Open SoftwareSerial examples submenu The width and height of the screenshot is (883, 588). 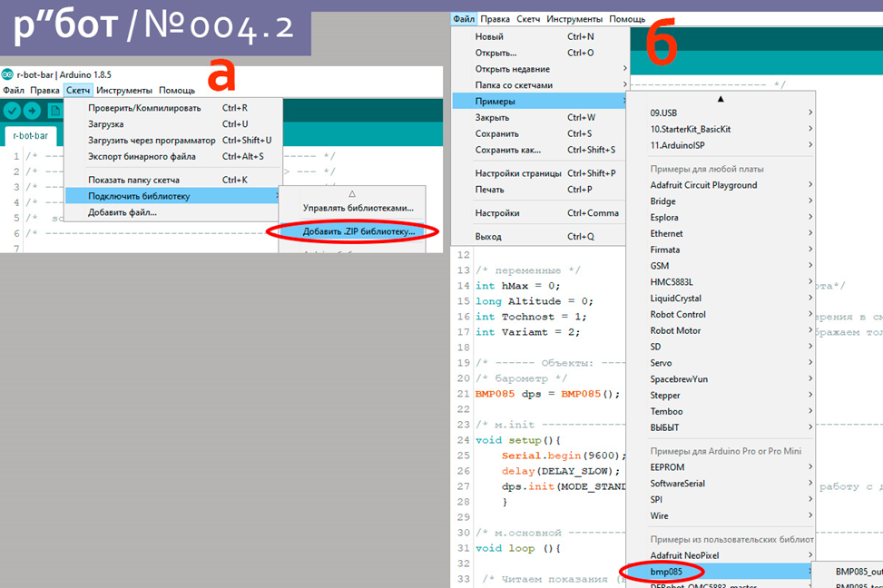point(721,484)
